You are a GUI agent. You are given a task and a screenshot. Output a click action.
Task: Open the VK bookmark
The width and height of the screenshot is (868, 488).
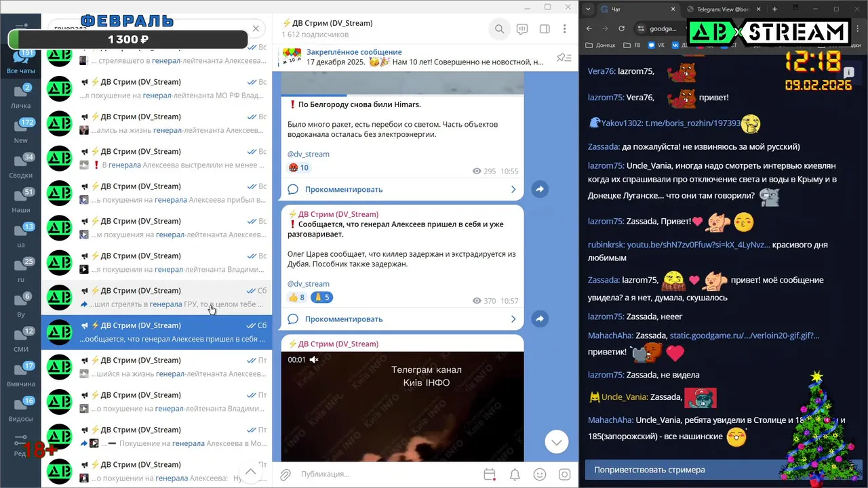click(x=655, y=45)
